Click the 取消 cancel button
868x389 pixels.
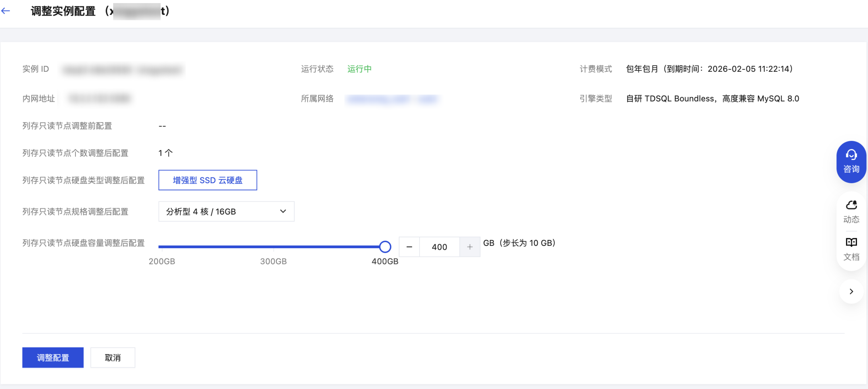click(x=113, y=357)
